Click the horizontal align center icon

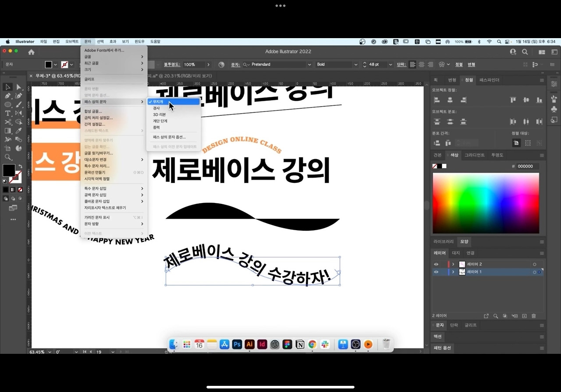[450, 100]
